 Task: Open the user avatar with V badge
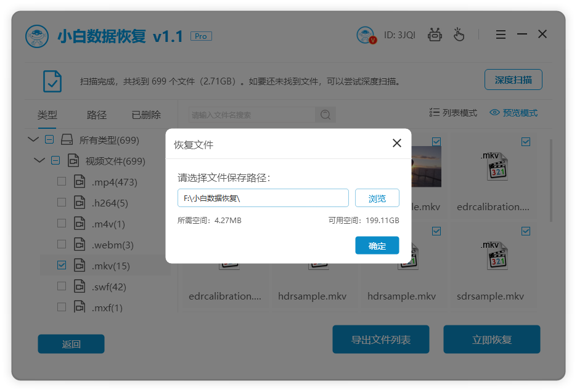366,35
